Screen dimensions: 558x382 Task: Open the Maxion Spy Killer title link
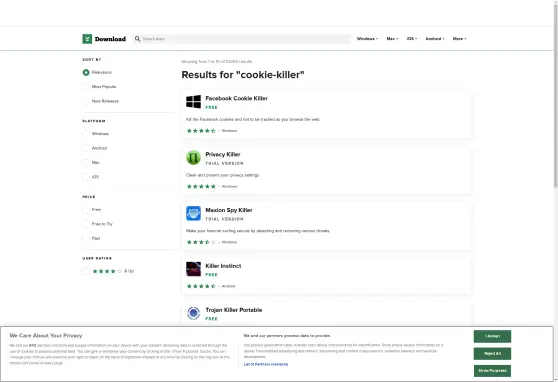(229, 210)
